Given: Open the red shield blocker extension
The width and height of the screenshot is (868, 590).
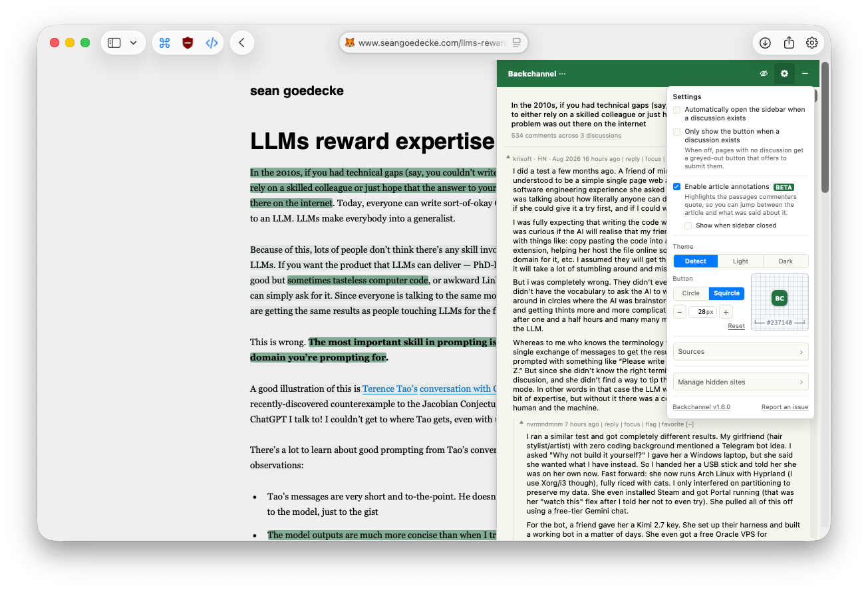Looking at the screenshot, I should coord(188,43).
